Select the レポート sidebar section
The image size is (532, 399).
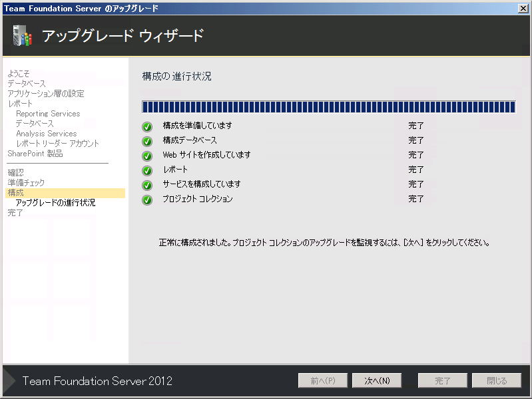(x=20, y=103)
